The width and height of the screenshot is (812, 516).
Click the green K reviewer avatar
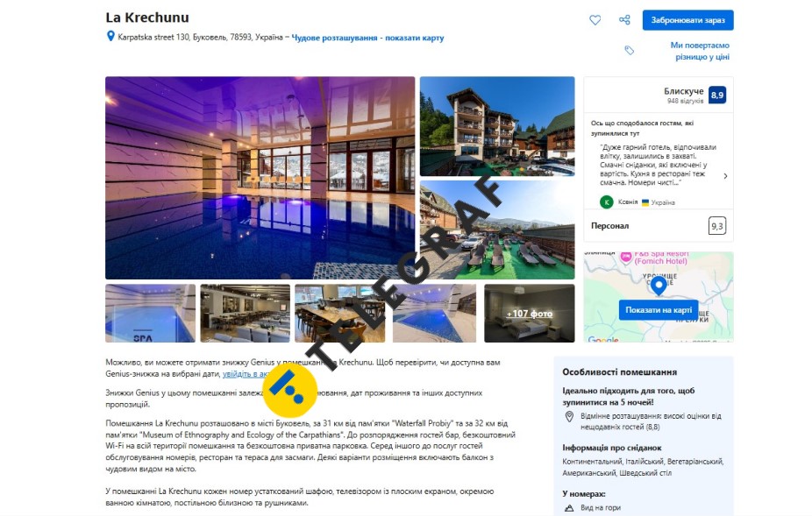[607, 202]
